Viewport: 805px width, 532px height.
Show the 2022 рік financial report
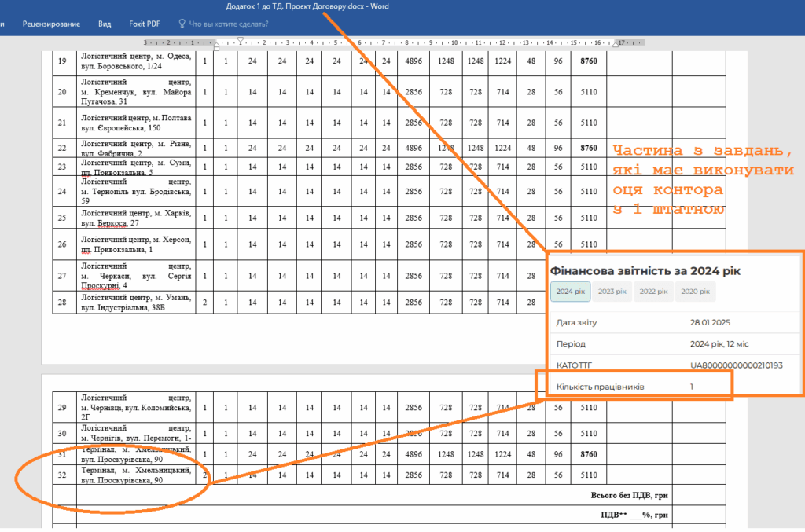(653, 292)
